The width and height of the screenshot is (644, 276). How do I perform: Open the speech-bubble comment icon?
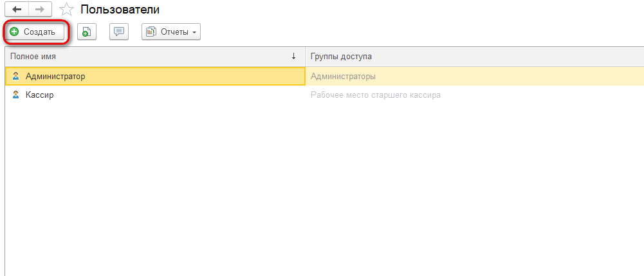click(x=119, y=32)
